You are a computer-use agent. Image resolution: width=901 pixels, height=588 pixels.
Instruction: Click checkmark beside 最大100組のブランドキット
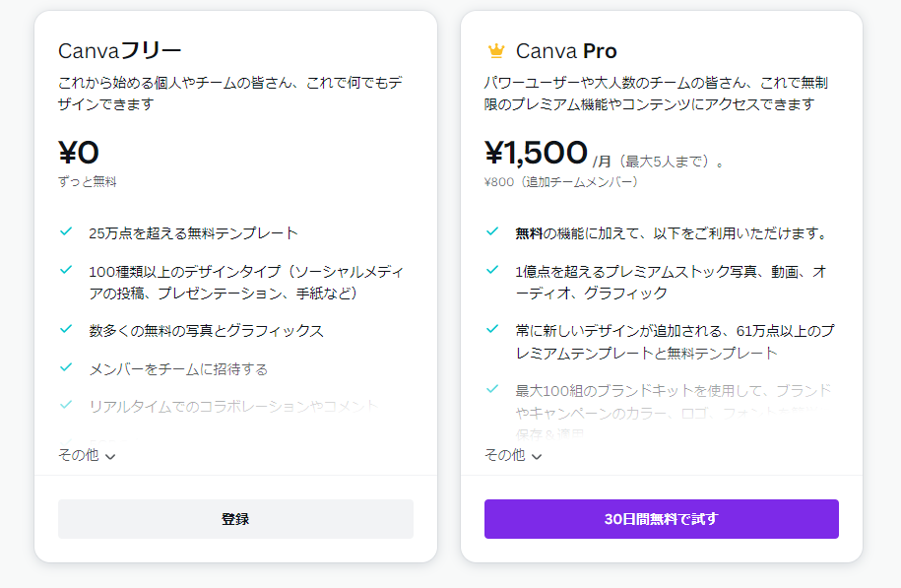coord(492,389)
